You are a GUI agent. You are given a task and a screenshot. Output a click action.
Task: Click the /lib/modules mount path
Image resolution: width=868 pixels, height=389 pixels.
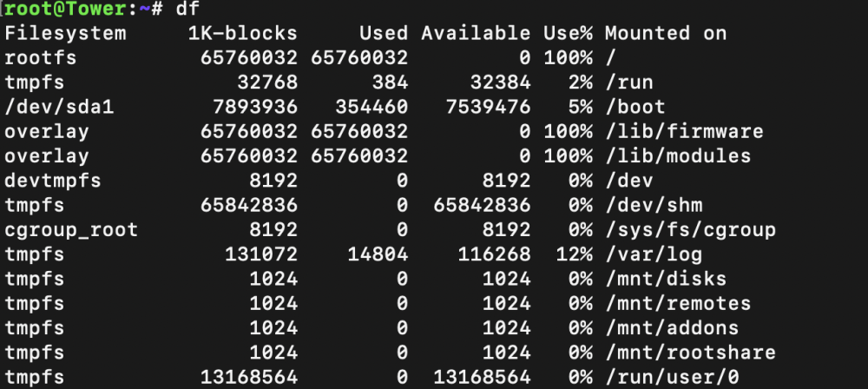pos(678,156)
